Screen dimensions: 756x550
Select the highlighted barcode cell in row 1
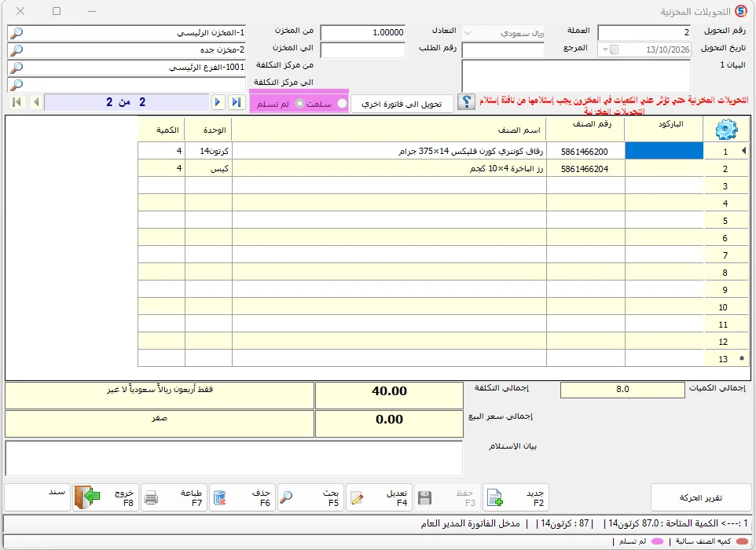point(664,151)
